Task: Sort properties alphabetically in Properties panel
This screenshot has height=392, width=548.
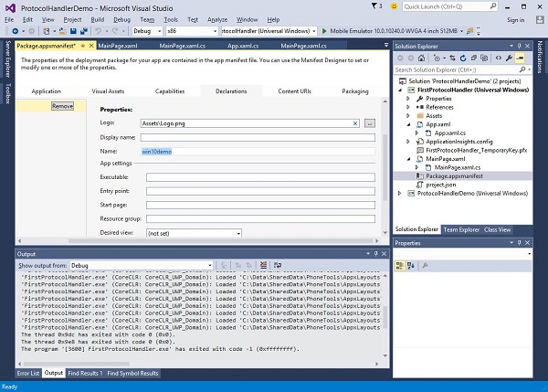Action: (411, 265)
